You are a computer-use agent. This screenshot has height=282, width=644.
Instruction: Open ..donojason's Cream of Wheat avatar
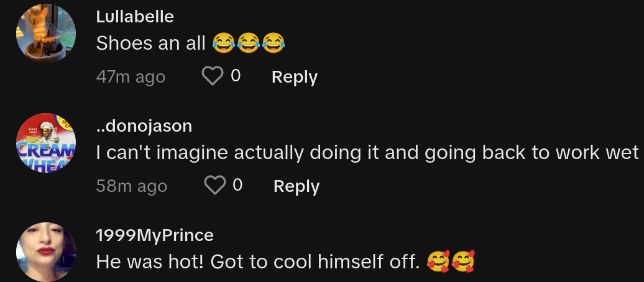click(x=45, y=143)
